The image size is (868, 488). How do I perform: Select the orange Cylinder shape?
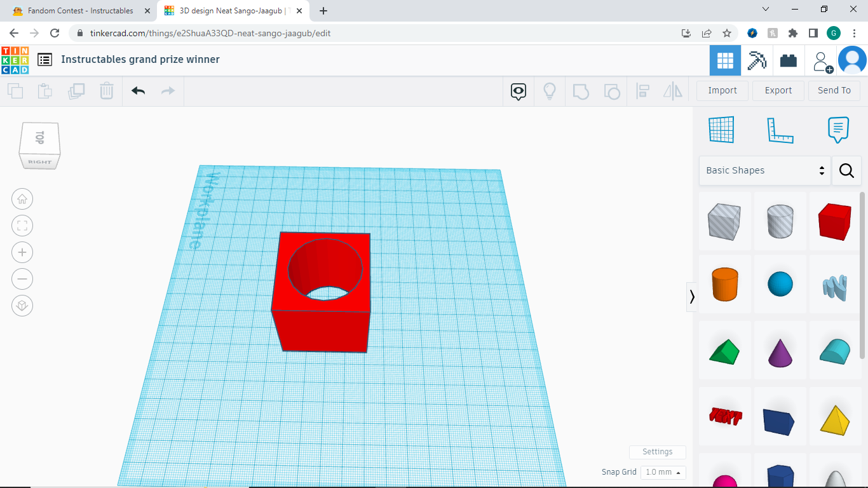coord(724,284)
